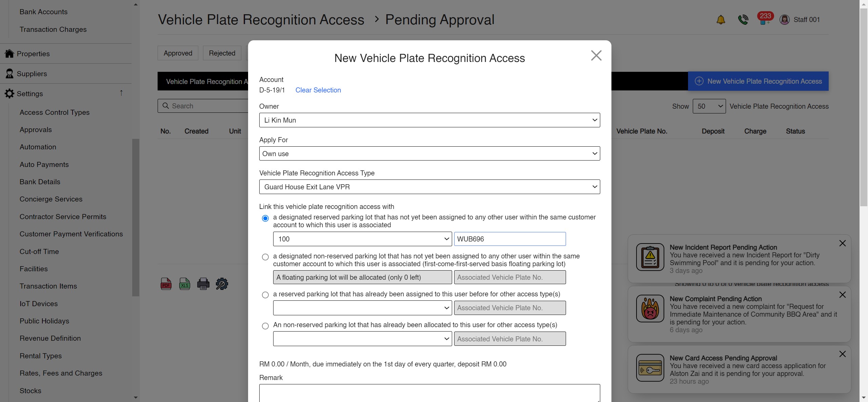Viewport: 868px width, 402px height.
Task: Export the list to XLS
Action: (x=184, y=283)
